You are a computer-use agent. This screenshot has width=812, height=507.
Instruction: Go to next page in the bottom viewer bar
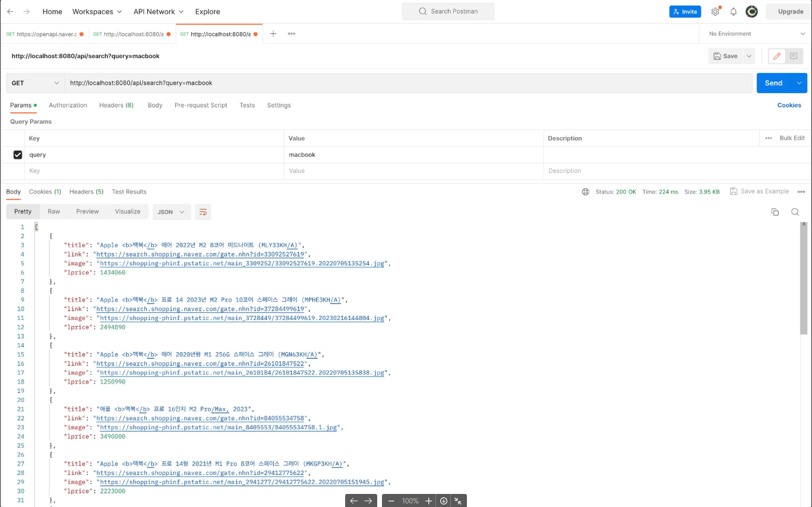(368, 500)
